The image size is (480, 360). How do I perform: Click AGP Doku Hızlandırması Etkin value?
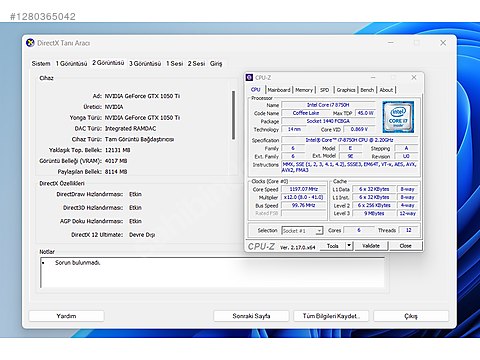(135, 221)
